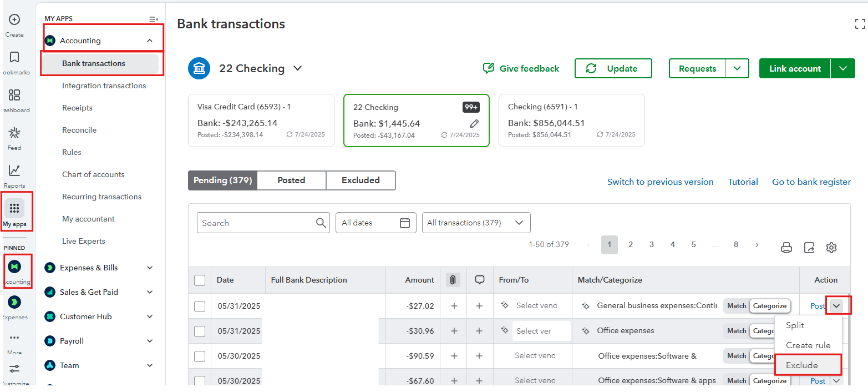Open table settings gear icon

tap(831, 248)
